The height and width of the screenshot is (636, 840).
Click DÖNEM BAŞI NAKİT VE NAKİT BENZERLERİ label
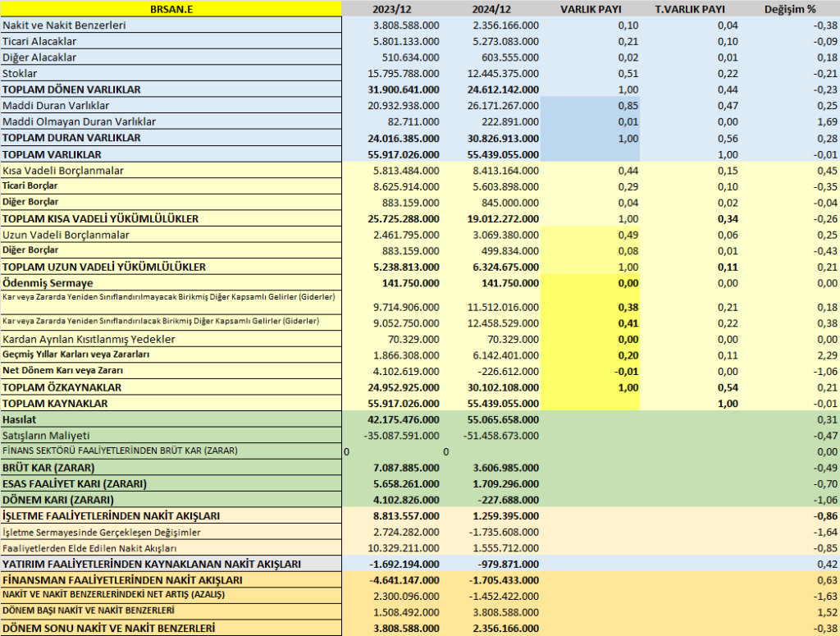[171, 612]
